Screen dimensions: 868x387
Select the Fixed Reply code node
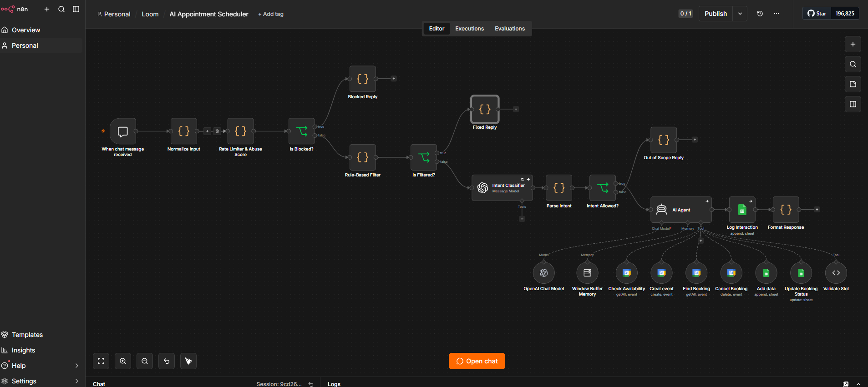pyautogui.click(x=485, y=109)
